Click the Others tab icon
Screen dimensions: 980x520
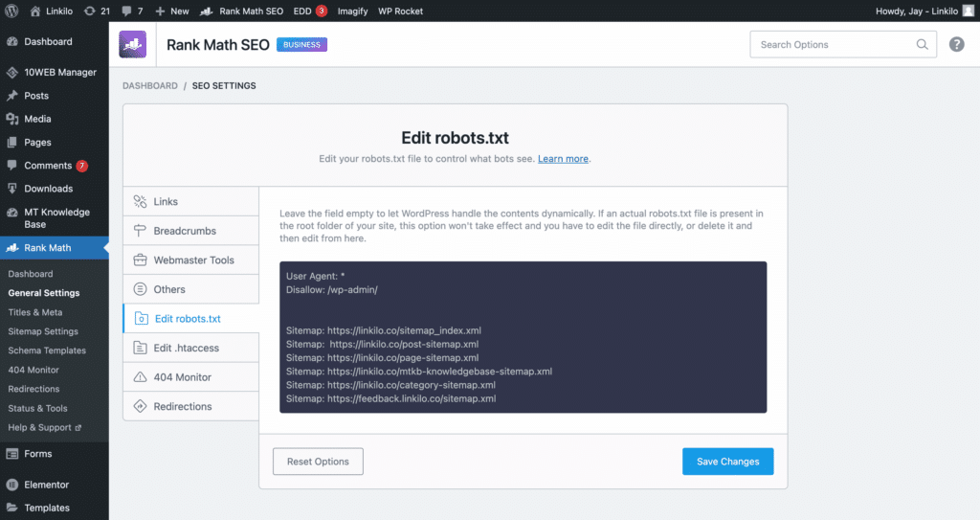(x=140, y=289)
